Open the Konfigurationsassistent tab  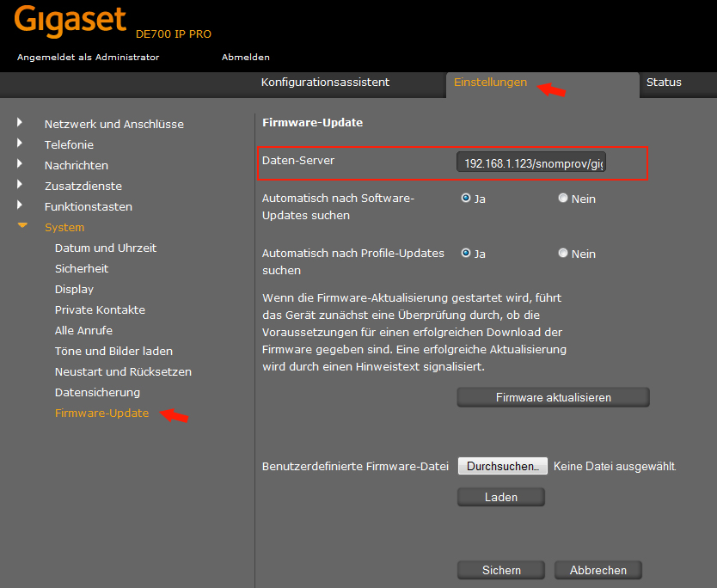325,83
